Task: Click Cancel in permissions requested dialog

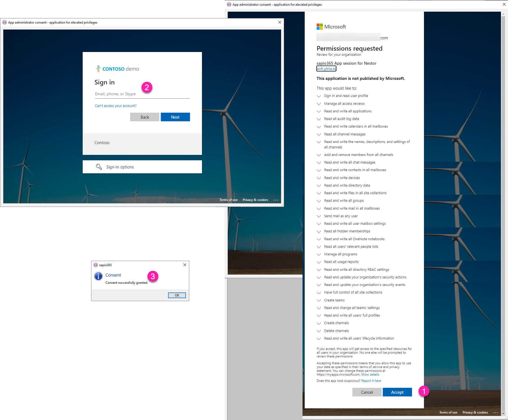Action: click(367, 392)
